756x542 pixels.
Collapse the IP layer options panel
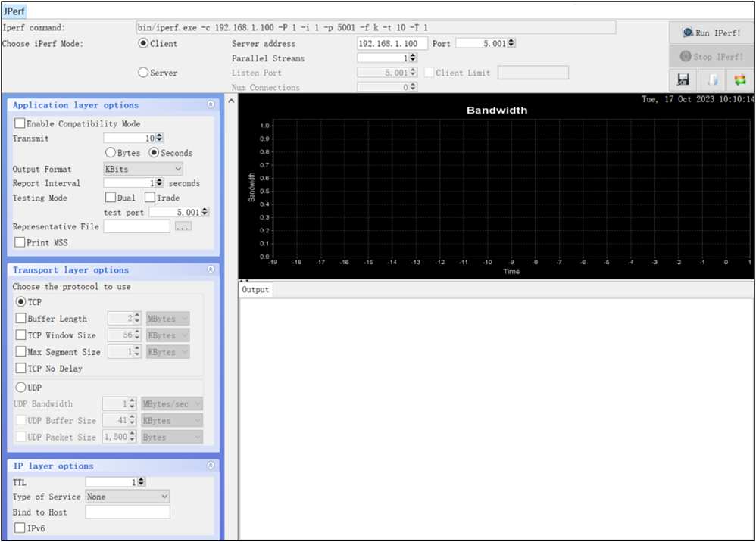(211, 466)
